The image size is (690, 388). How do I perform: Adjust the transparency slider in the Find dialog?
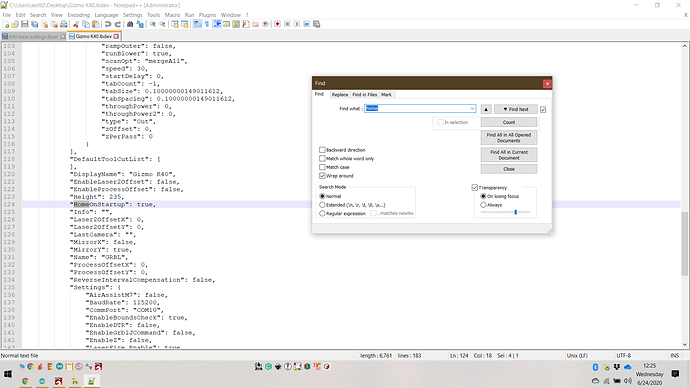click(515, 212)
